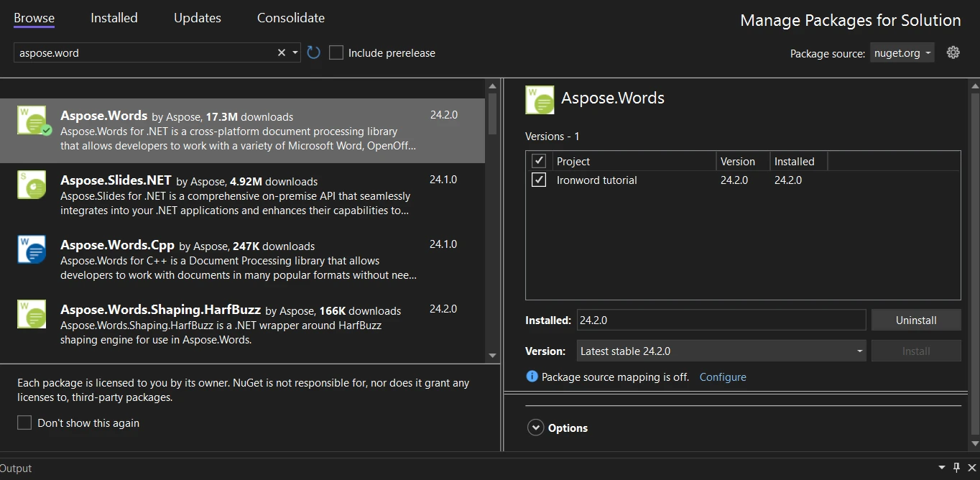This screenshot has width=980, height=480.
Task: Switch to the Installed tab
Action: click(114, 18)
